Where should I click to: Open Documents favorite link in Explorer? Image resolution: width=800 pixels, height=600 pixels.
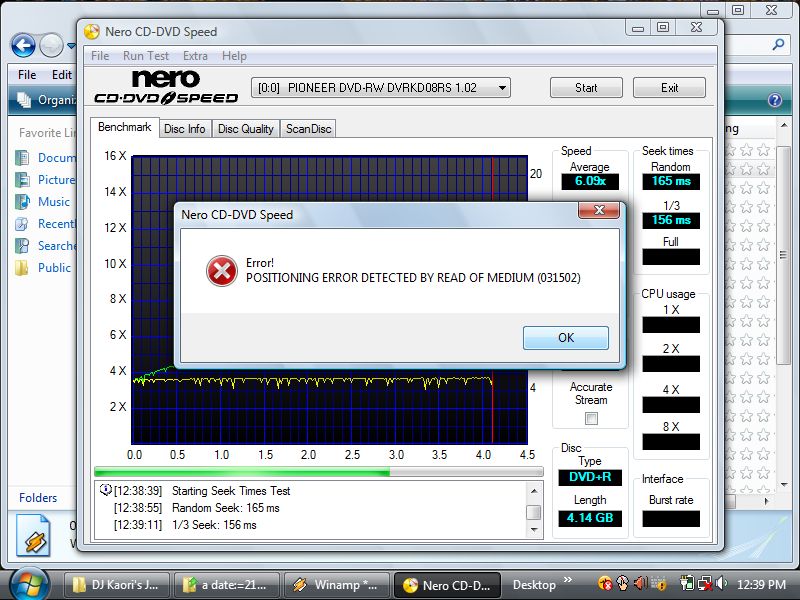point(46,158)
